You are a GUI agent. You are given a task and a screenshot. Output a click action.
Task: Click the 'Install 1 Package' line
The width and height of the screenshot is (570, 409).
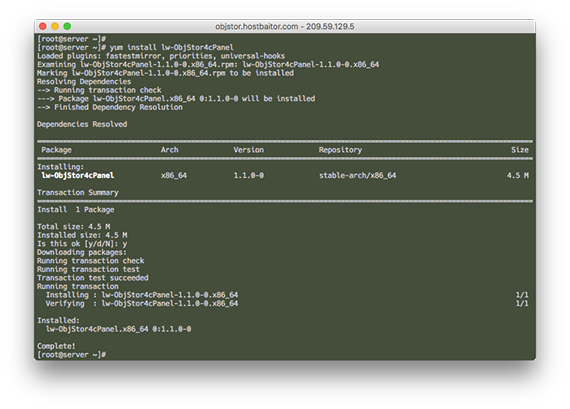click(76, 210)
